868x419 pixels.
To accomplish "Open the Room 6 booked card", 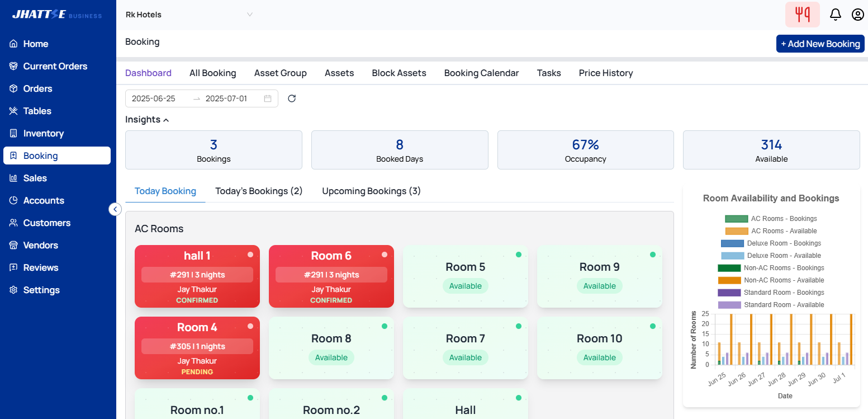I will tap(331, 276).
